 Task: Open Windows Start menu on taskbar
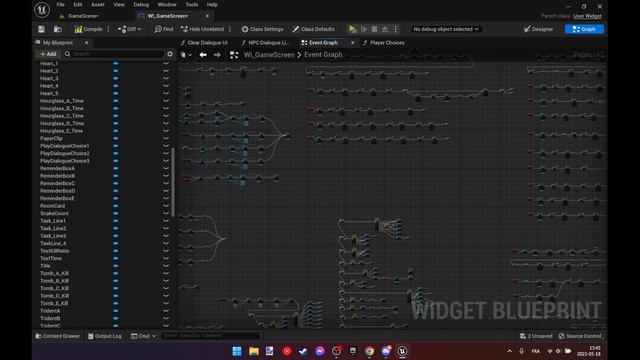click(237, 351)
